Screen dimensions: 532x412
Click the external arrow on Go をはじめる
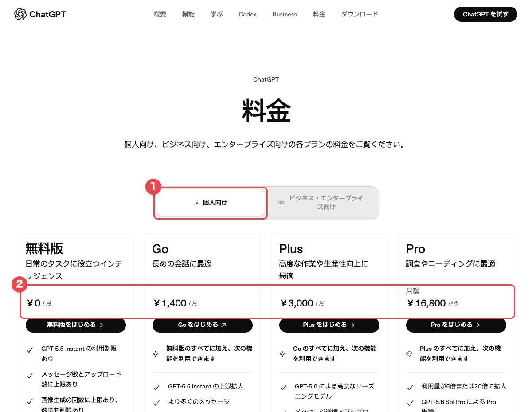tap(223, 325)
